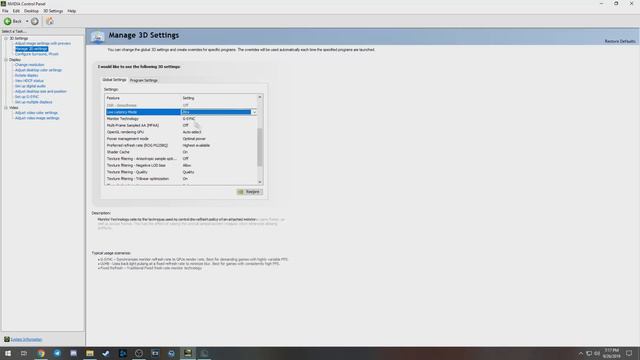Click the System Information link
The width and height of the screenshot is (640, 360).
(x=27, y=340)
